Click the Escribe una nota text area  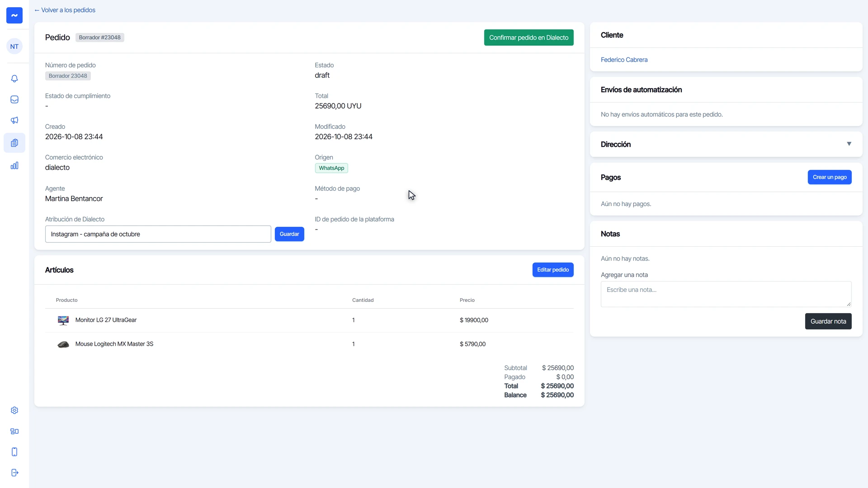(726, 294)
